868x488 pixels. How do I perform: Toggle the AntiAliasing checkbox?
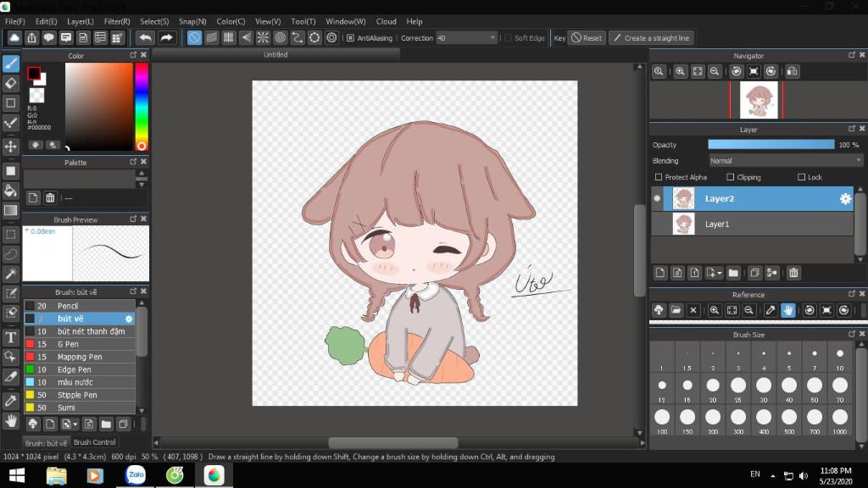pos(350,38)
